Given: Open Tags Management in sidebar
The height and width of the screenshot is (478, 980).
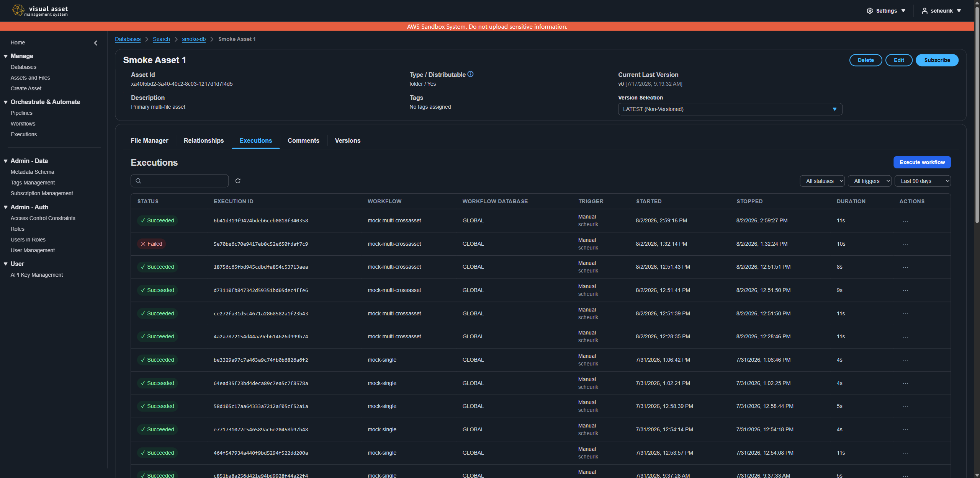Looking at the screenshot, I should pos(33,183).
